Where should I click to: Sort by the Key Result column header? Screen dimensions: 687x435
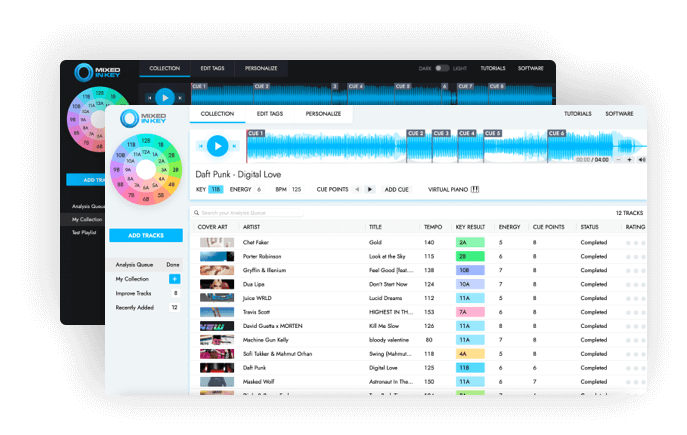470,227
